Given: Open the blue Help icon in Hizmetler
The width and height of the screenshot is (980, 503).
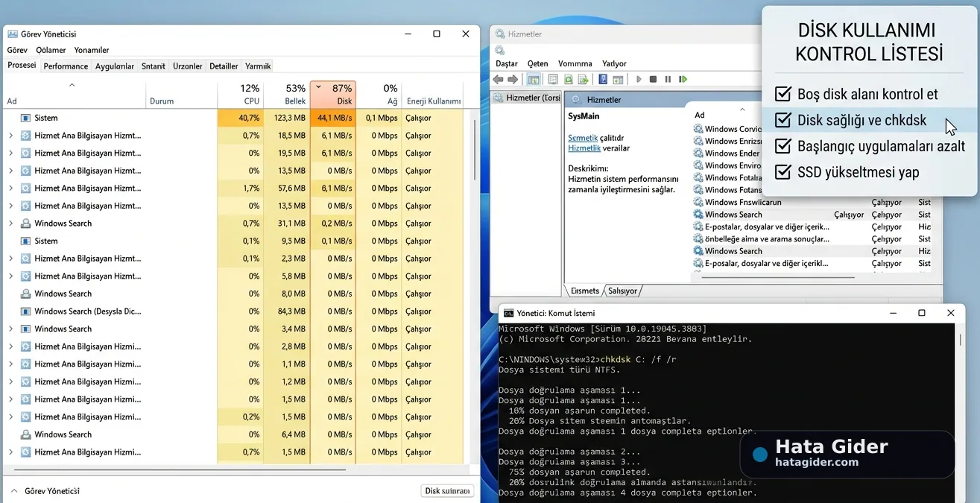Looking at the screenshot, I should pyautogui.click(x=603, y=79).
